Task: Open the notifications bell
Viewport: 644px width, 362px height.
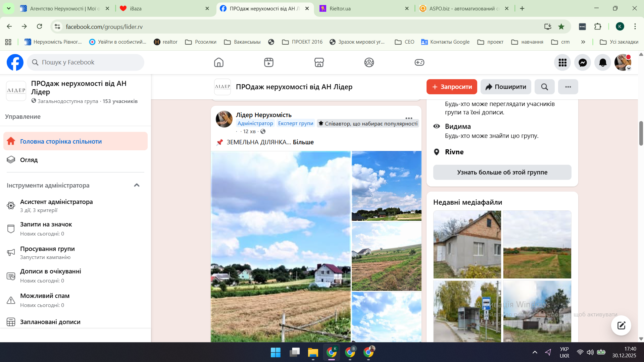Action: 603,62
